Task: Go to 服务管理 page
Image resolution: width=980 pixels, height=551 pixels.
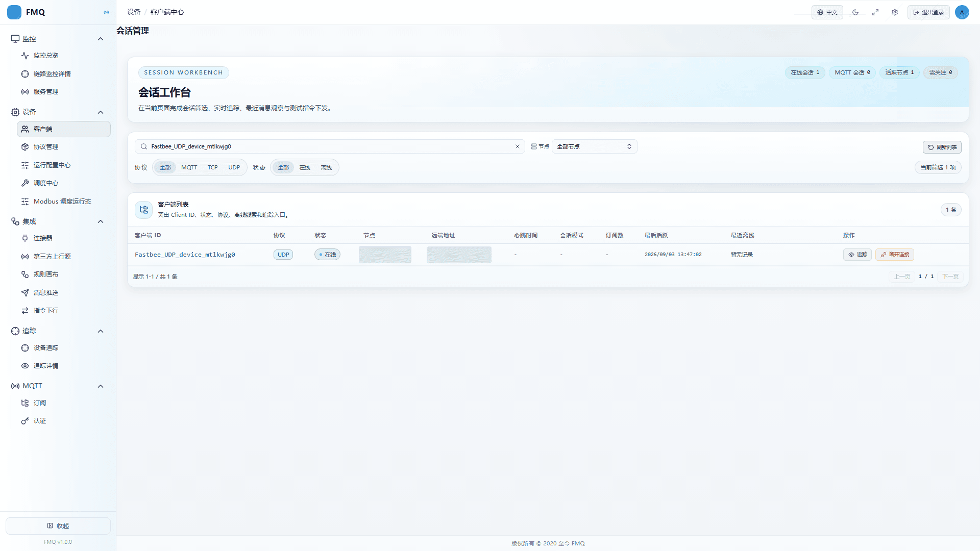Action: (64, 92)
